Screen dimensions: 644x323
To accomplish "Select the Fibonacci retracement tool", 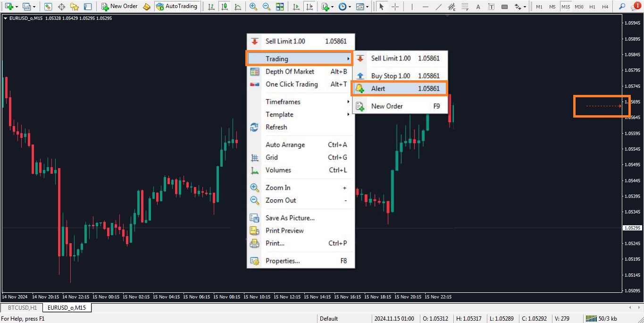I will [x=465, y=6].
